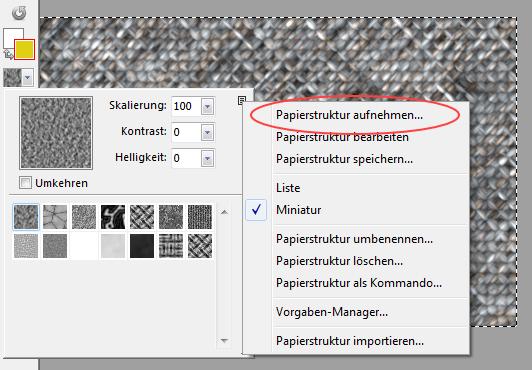Screen dimensions: 532x370
Task: Select the black swirl pattern texture thumbnail
Action: click(113, 217)
